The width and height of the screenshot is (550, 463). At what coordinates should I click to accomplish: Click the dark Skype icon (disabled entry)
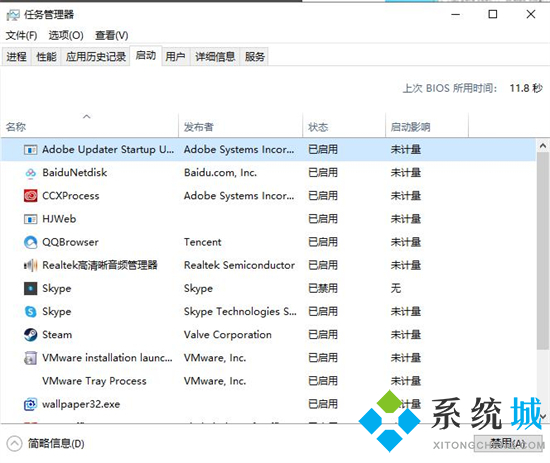[x=31, y=289]
